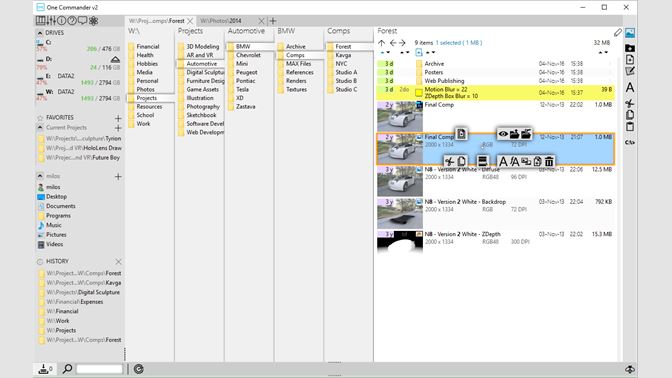Click copy-to-folder icon on floating toolbar
The height and width of the screenshot is (378, 672).
[526, 134]
